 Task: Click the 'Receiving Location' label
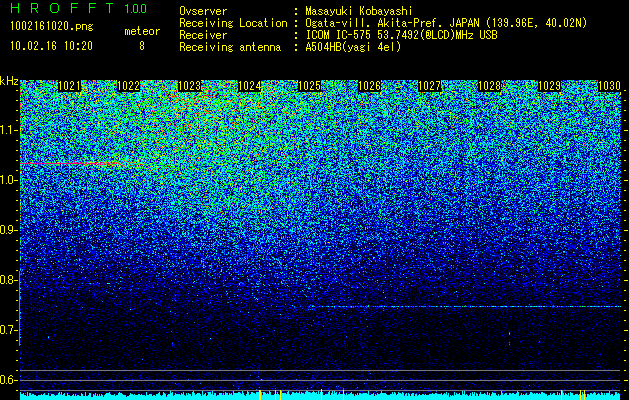click(233, 23)
